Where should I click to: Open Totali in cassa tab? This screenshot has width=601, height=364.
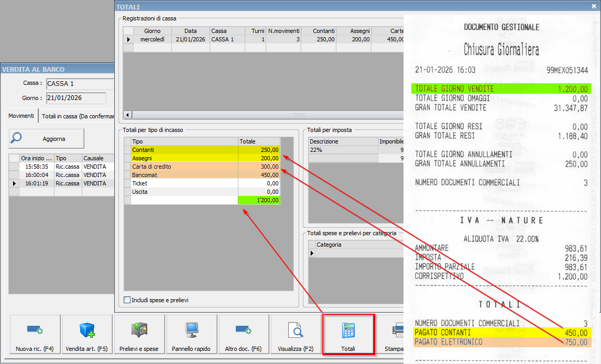(77, 116)
